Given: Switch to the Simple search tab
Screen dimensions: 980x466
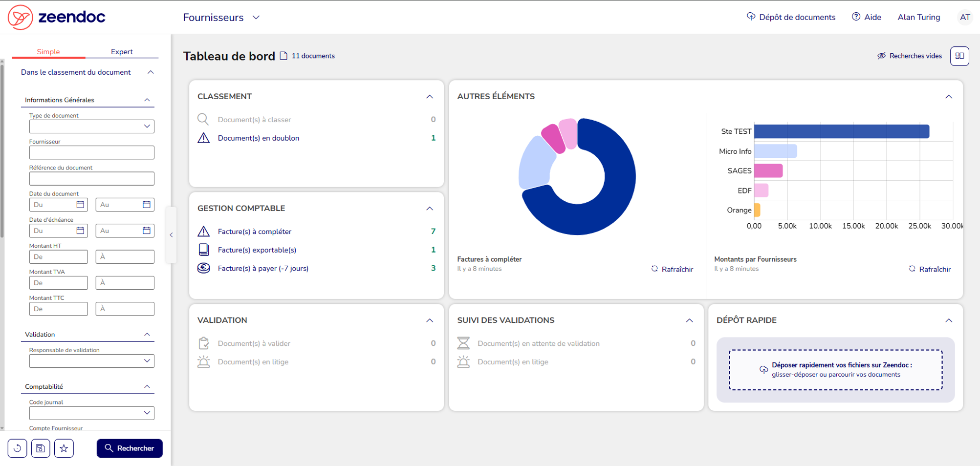Looking at the screenshot, I should [x=48, y=51].
